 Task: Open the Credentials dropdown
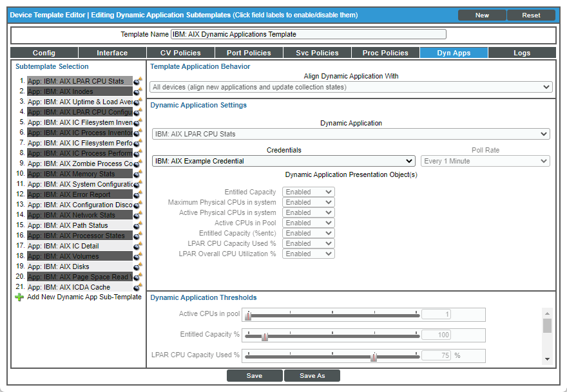pos(283,161)
